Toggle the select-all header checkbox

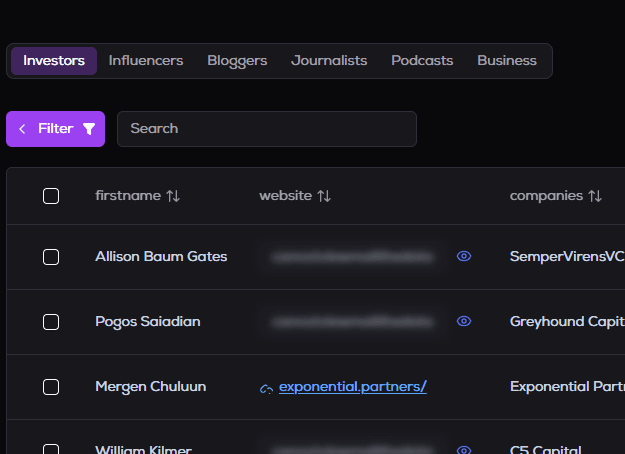point(51,196)
